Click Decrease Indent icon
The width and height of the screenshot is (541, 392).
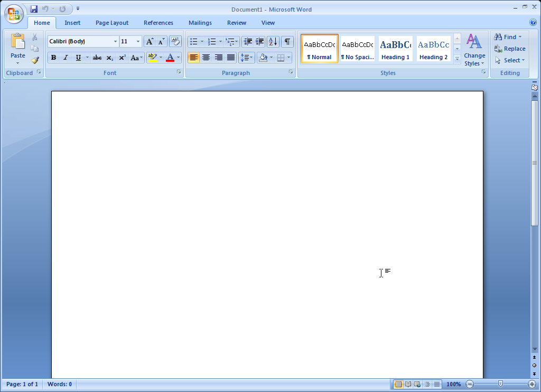pos(248,42)
